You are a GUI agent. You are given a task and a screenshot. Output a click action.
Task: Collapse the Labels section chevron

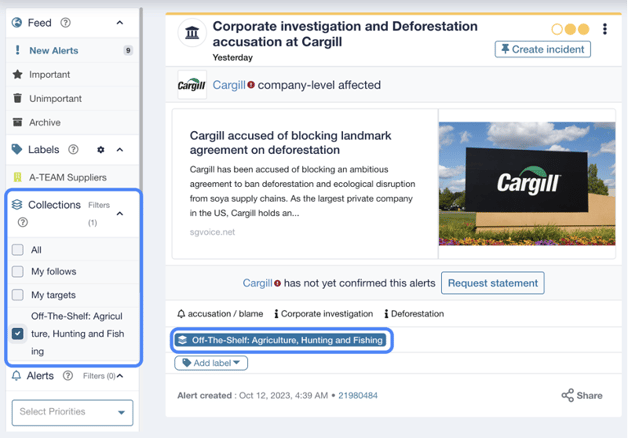pos(120,150)
